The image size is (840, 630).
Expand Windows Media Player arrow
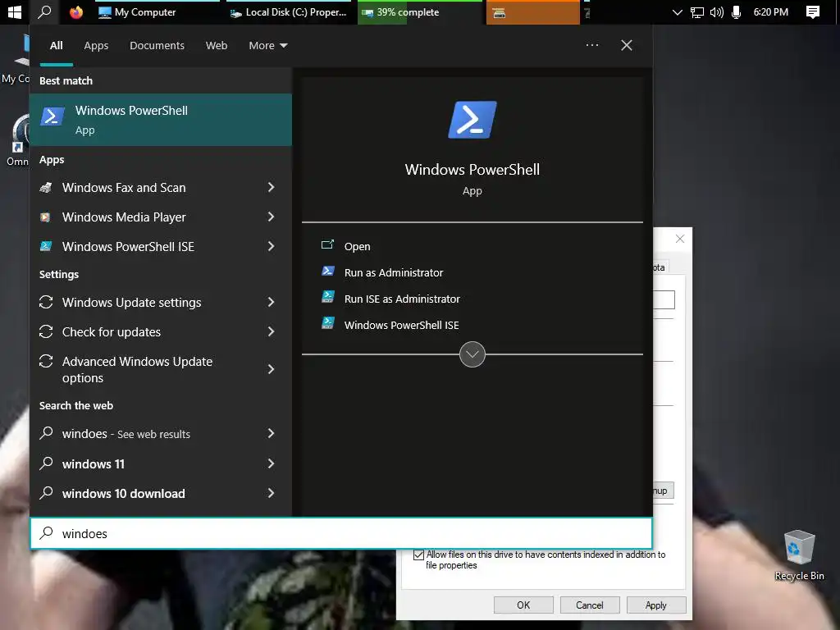click(271, 217)
